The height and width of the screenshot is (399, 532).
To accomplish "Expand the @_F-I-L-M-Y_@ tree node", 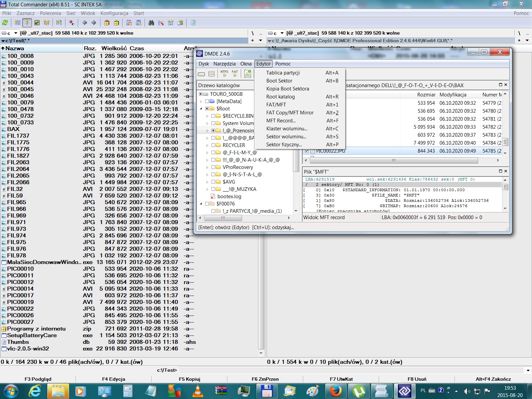I will 207,153.
